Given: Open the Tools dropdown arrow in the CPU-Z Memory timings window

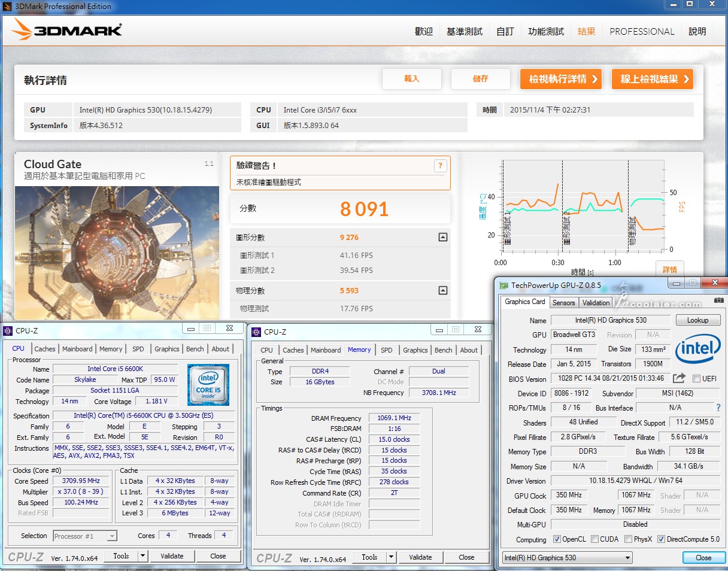Looking at the screenshot, I should [x=391, y=557].
